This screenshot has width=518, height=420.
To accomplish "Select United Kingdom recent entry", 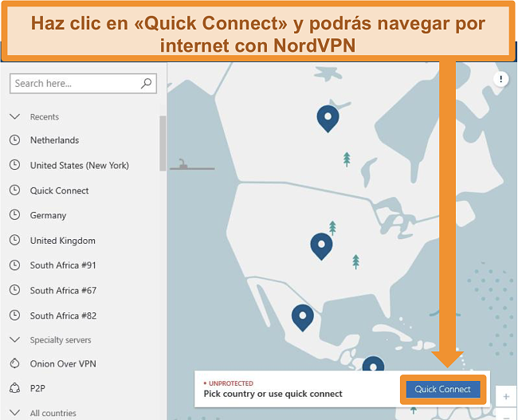I will pyautogui.click(x=63, y=241).
